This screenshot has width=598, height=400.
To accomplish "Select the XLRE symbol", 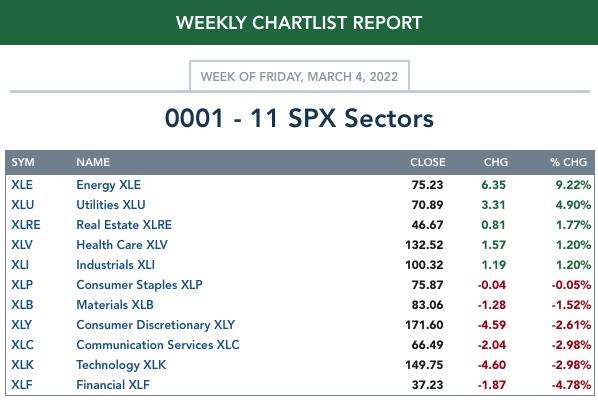I will 26,225.
